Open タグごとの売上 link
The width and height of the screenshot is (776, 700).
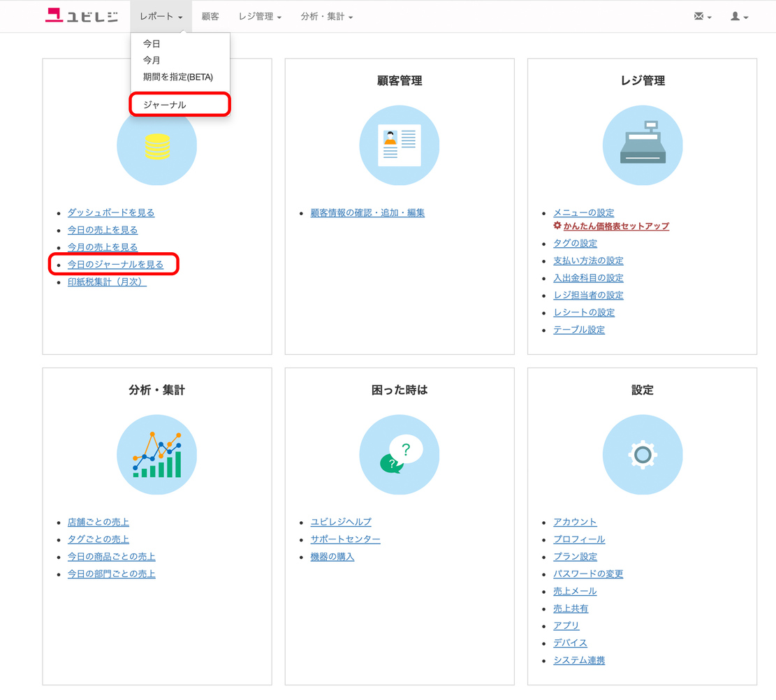(98, 539)
